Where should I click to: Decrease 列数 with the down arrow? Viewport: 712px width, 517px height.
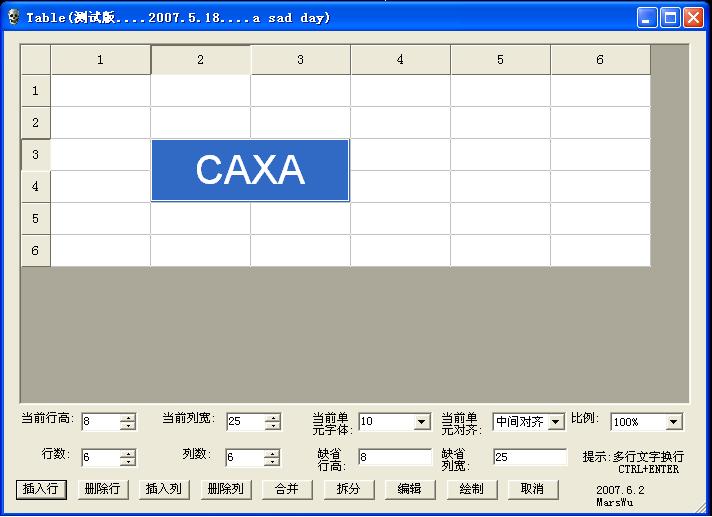(x=272, y=462)
